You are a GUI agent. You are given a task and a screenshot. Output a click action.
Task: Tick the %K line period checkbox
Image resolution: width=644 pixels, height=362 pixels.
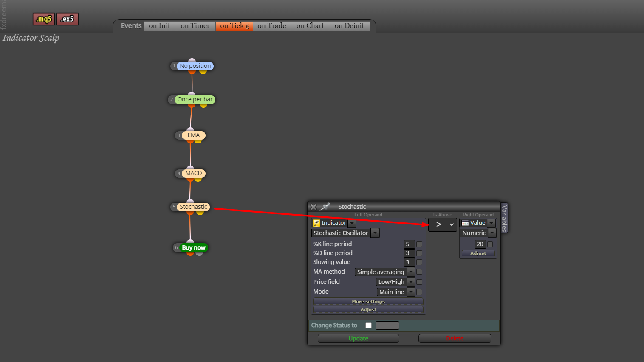(x=419, y=244)
